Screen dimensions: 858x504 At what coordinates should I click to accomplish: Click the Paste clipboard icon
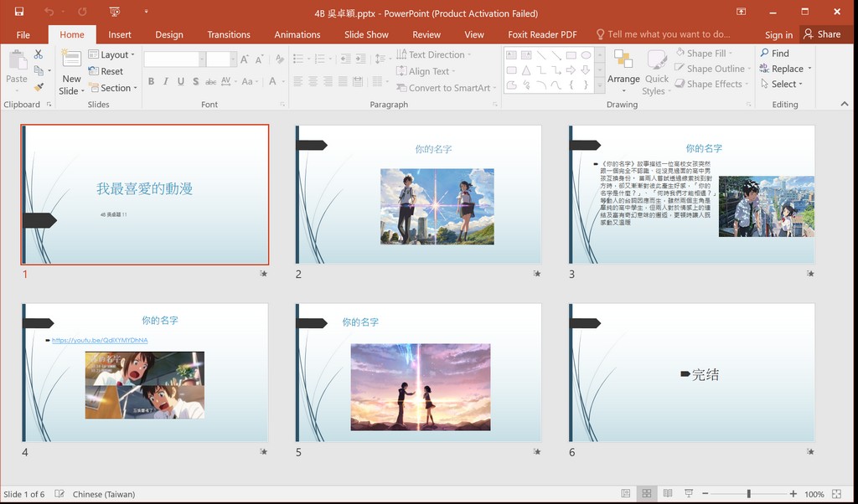tap(17, 59)
